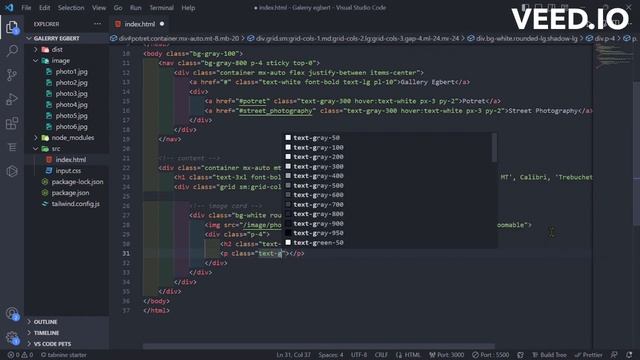This screenshot has height=360, width=640.
Task: Open the Explorer view in activity bar
Action: [x=12, y=27]
